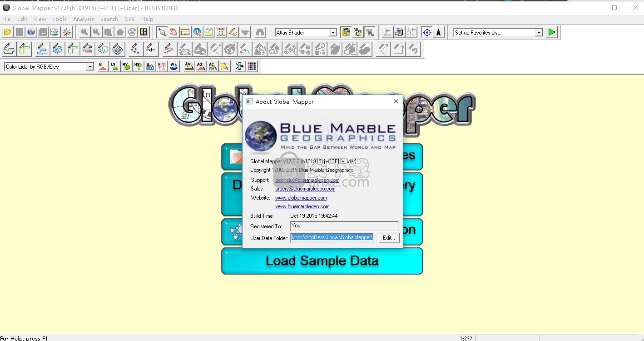Open the GPS menu
The width and height of the screenshot is (644, 341).
(129, 19)
